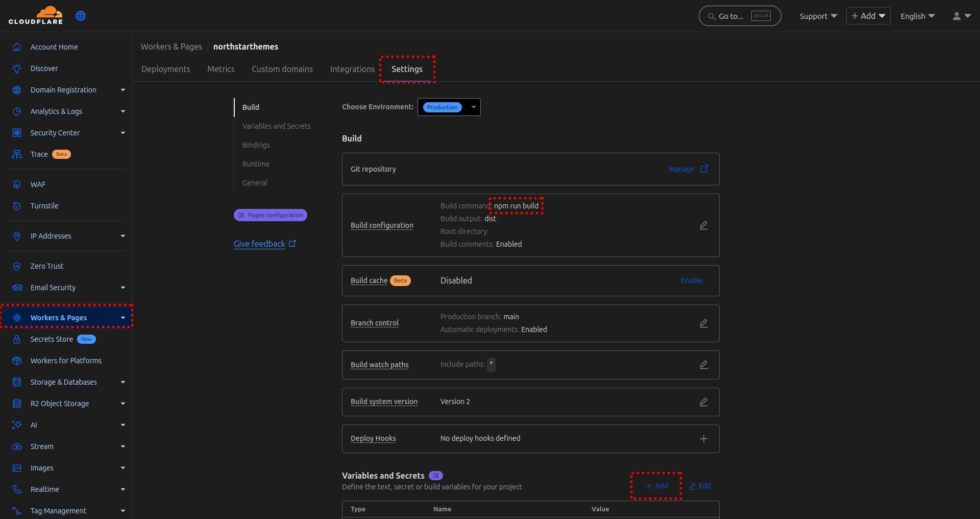
Task: Click the Zero Trust icon
Action: pyautogui.click(x=17, y=266)
